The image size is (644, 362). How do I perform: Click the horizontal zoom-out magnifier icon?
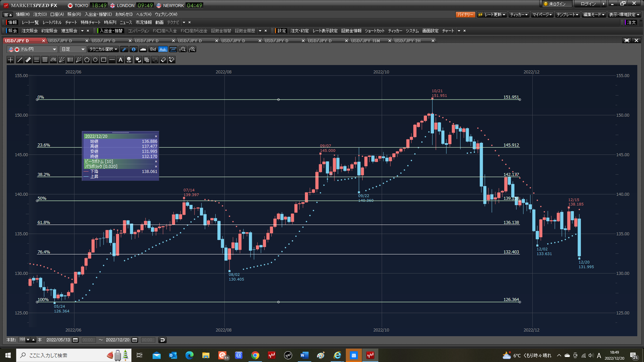pos(183,49)
